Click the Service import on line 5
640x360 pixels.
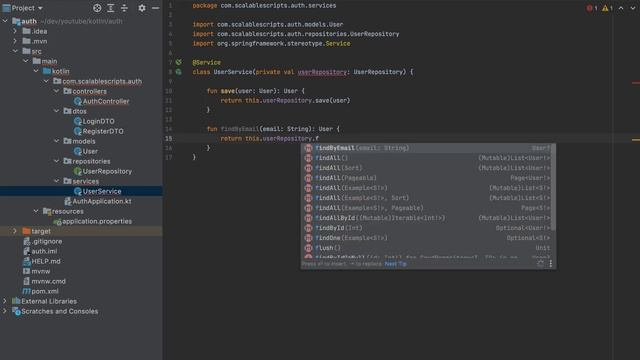point(338,43)
